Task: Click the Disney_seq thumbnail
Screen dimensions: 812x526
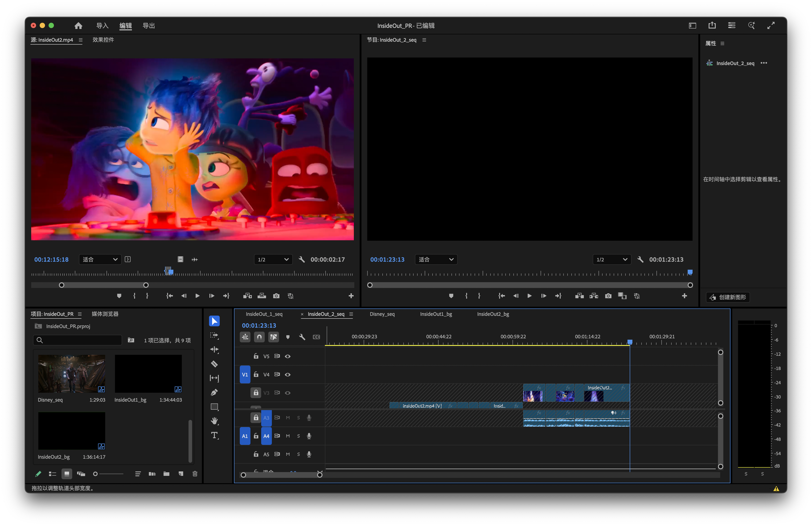Action: point(71,374)
